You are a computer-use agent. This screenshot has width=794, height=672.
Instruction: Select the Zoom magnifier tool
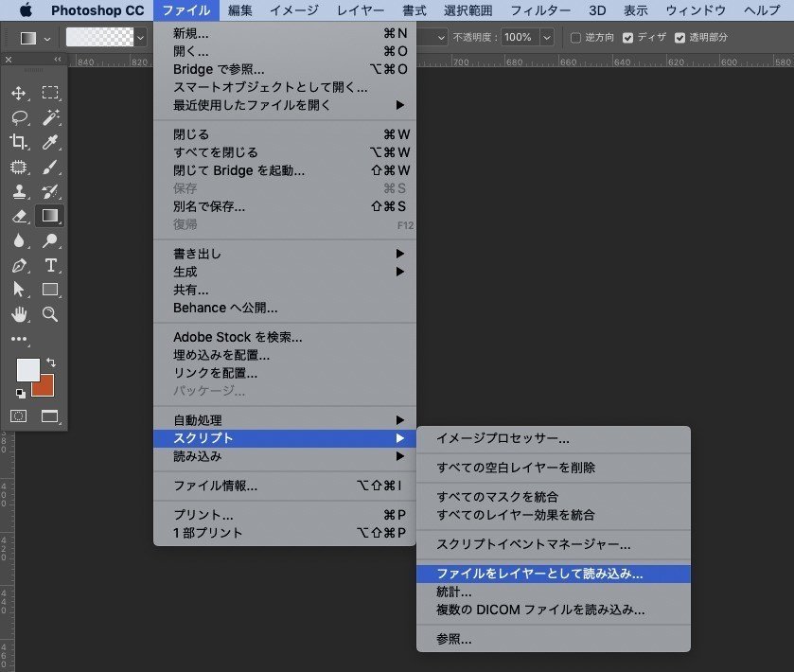[49, 314]
